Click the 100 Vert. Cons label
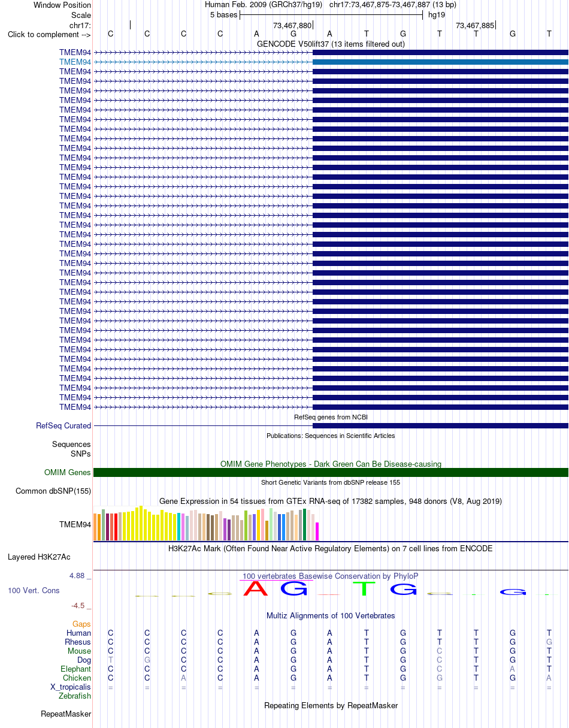Screen dimensions: 569x728 pos(34,590)
